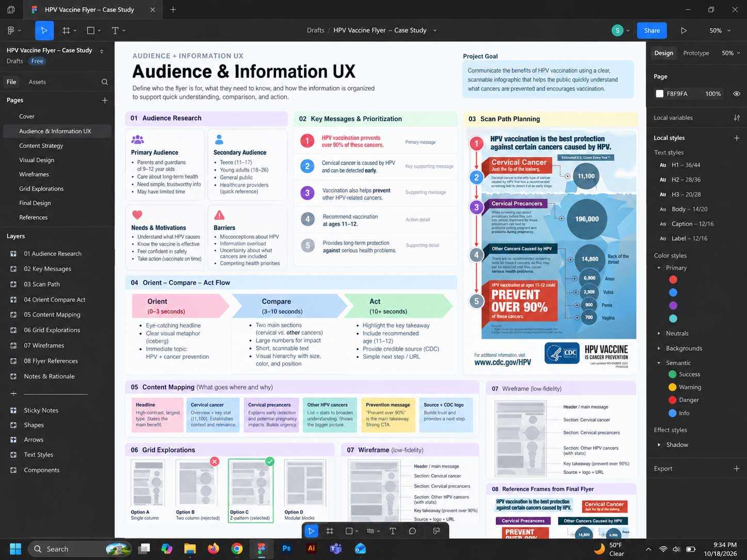Click the Free plan badge

37,61
